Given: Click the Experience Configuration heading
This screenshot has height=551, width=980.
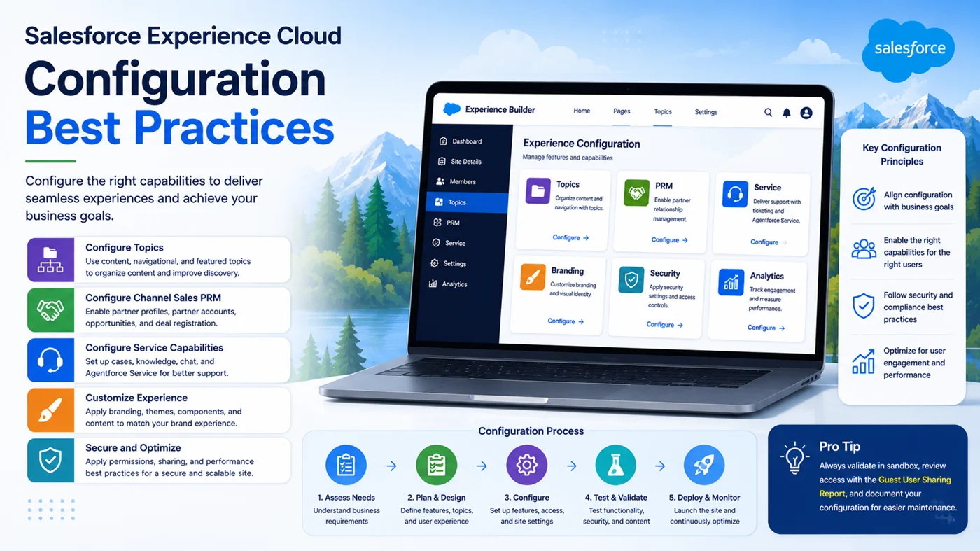Looking at the screenshot, I should click(x=582, y=144).
